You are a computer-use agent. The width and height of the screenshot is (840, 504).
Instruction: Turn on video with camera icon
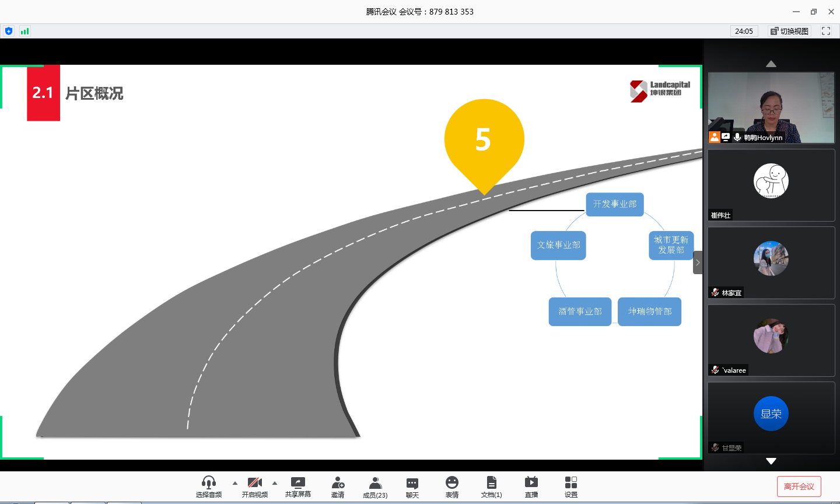(x=254, y=483)
